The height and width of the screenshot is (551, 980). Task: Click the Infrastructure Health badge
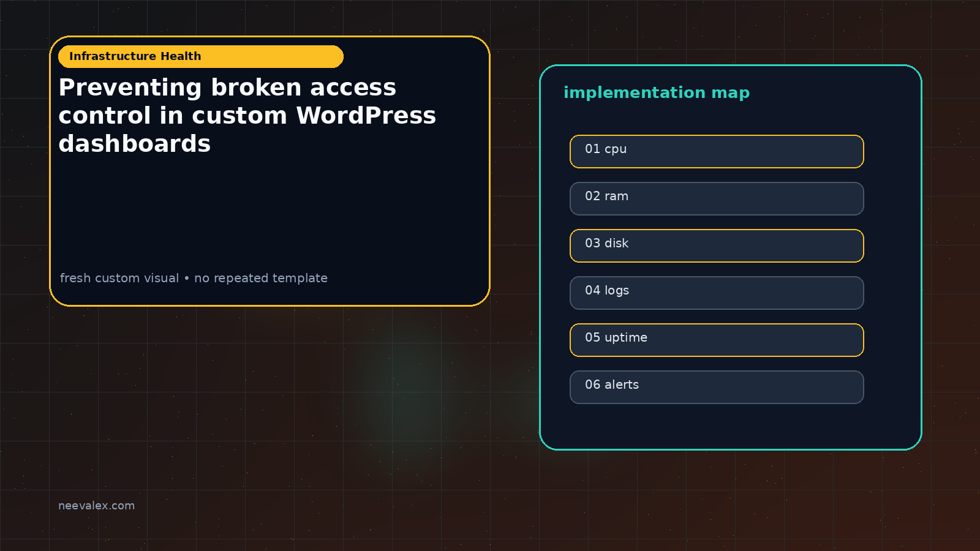pos(201,56)
